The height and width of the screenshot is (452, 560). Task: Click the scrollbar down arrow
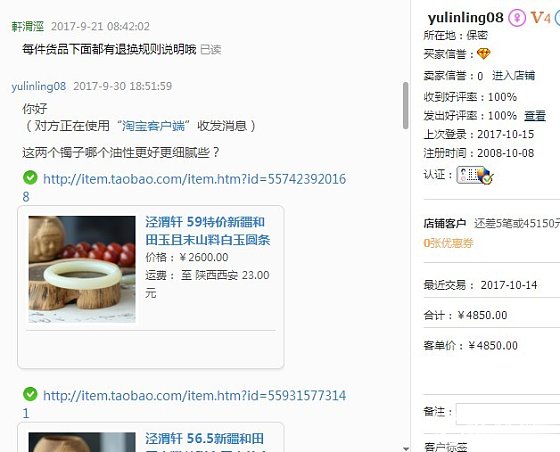coord(405,448)
